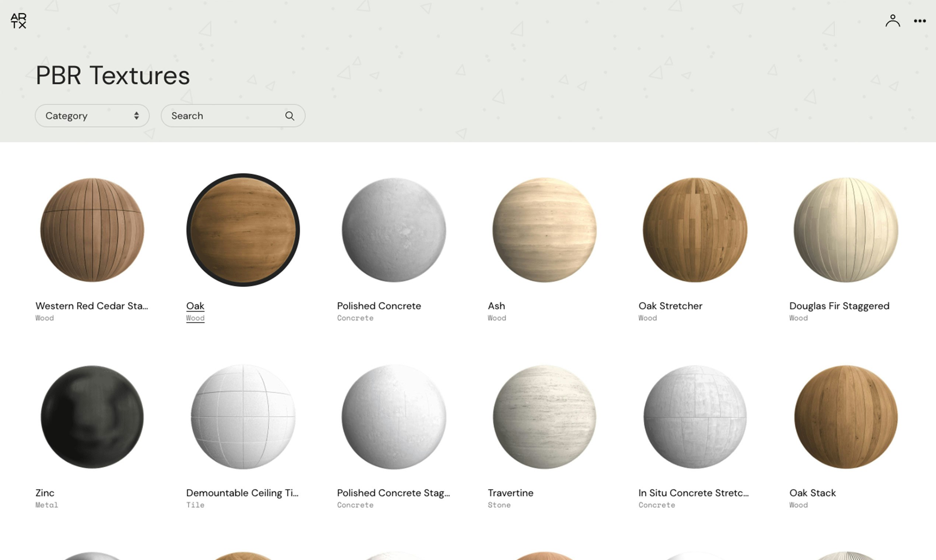The image size is (936, 560).
Task: Open the Polished Concrete Stag... title
Action: point(393,493)
